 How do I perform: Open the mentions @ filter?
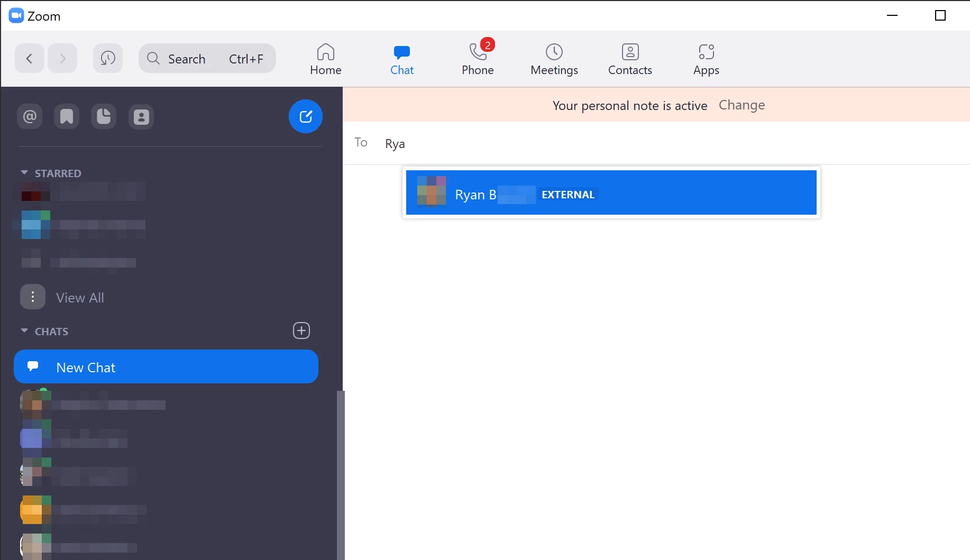click(x=30, y=116)
